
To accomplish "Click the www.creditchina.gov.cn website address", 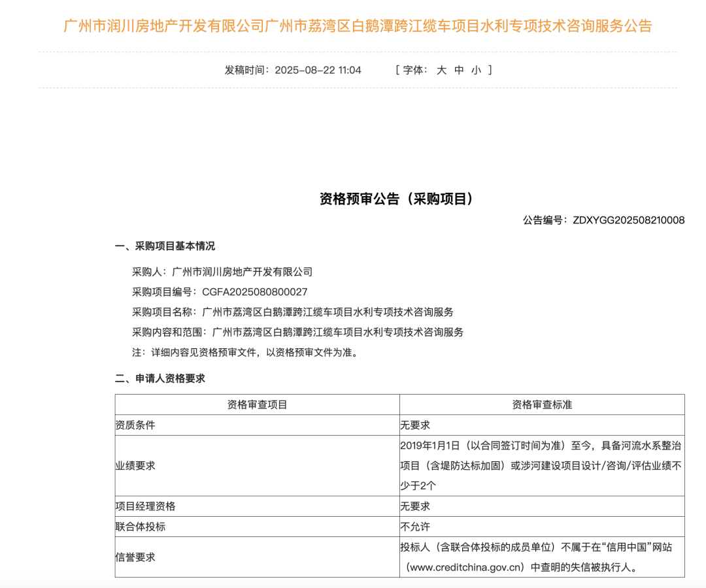I will point(467,567).
